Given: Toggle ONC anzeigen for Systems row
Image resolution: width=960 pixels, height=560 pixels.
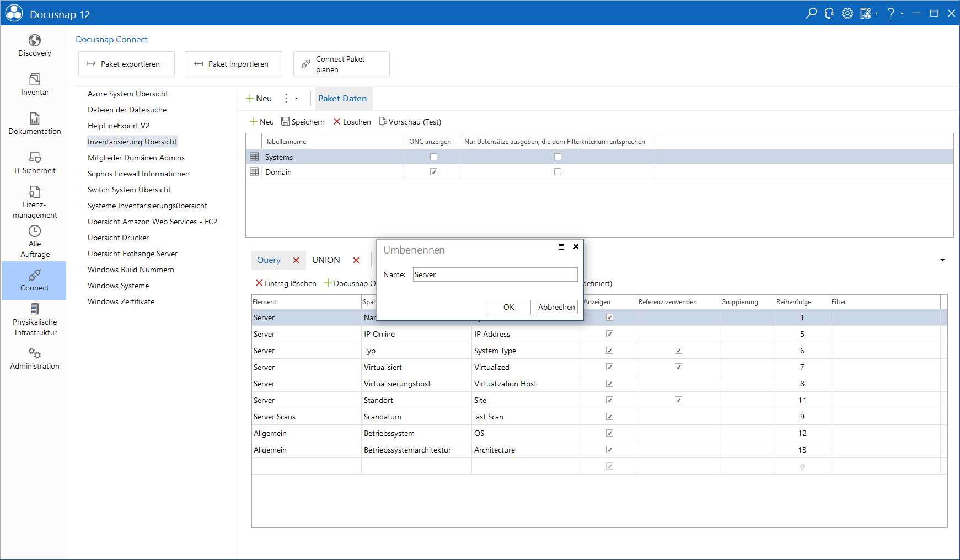Looking at the screenshot, I should coord(433,157).
